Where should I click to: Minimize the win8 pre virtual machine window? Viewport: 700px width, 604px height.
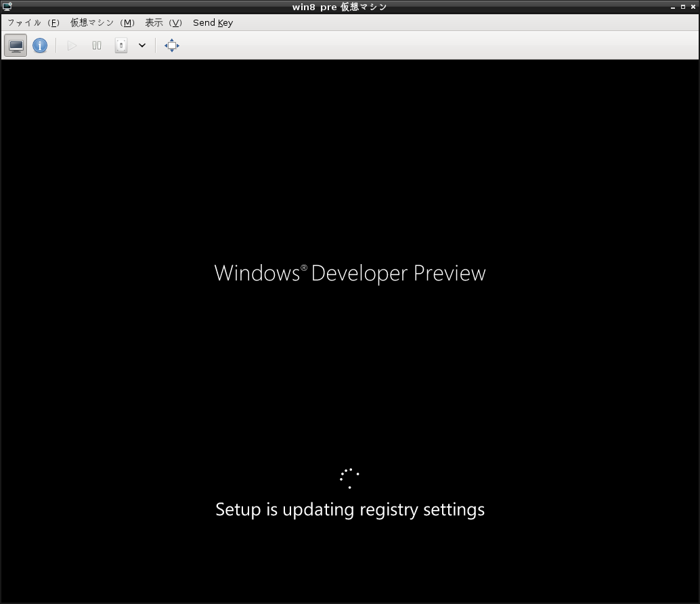coord(672,7)
